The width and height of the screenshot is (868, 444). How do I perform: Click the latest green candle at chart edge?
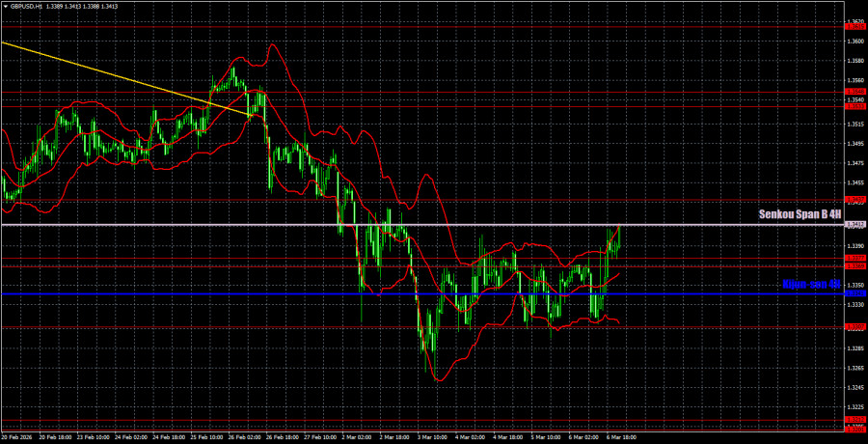(619, 235)
